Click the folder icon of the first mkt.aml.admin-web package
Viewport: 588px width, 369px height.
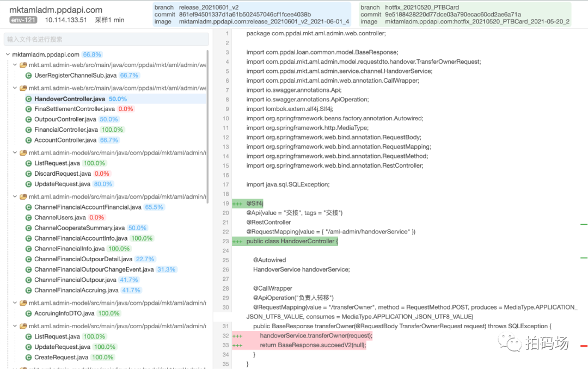(23, 65)
